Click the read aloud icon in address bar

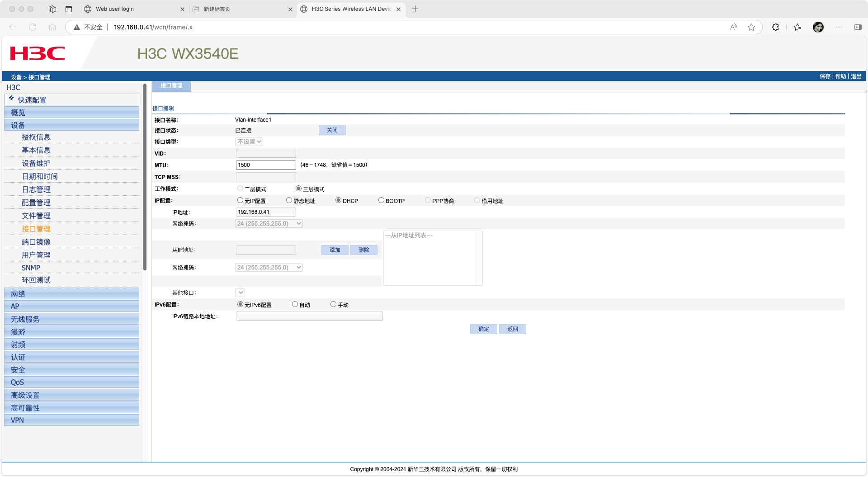733,27
